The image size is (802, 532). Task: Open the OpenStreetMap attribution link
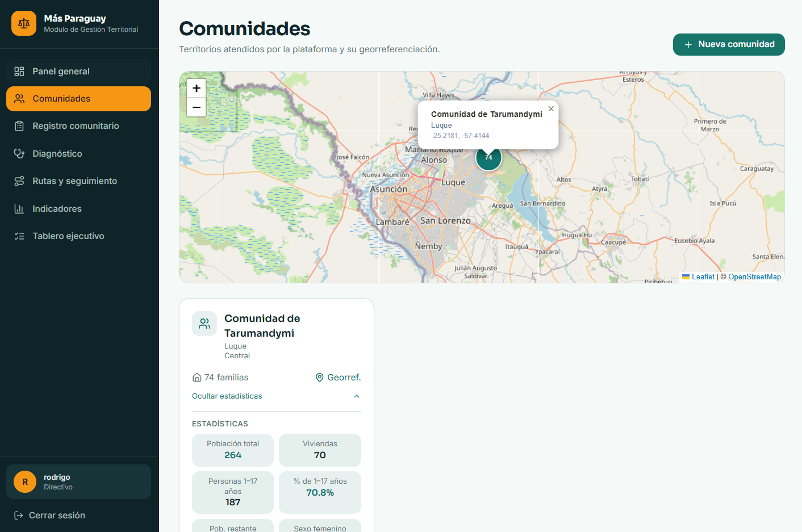tap(755, 277)
